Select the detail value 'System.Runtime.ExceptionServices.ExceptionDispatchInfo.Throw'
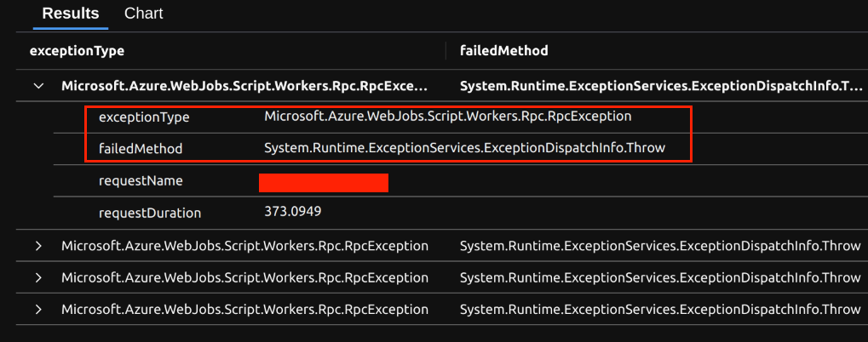The width and height of the screenshot is (868, 342). coord(464,148)
